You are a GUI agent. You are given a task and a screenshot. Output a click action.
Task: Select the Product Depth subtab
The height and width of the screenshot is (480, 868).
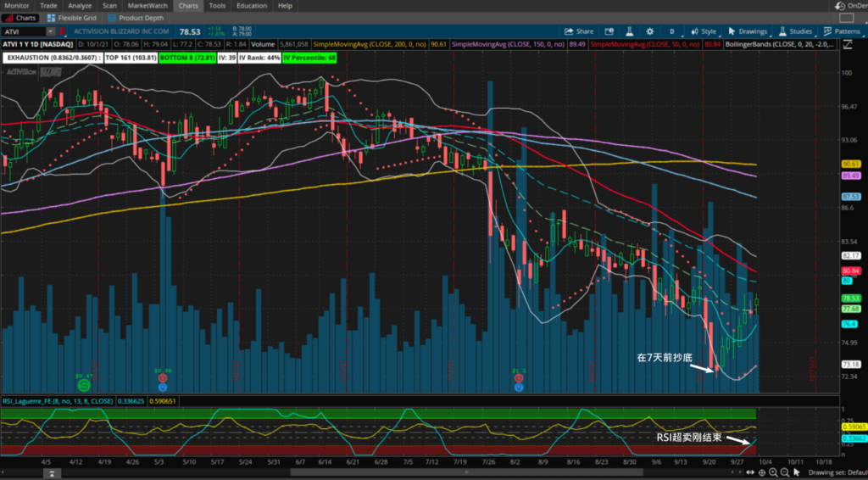(x=136, y=18)
